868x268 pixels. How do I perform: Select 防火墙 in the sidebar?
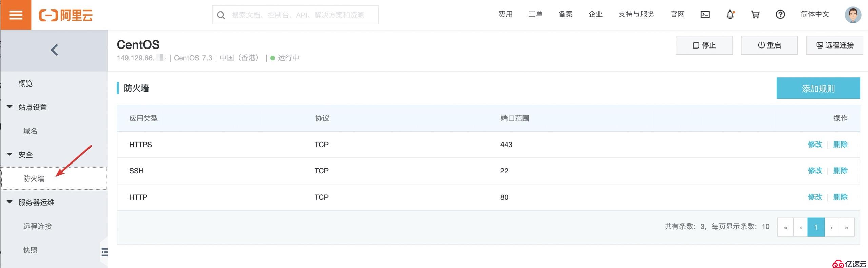[54, 178]
